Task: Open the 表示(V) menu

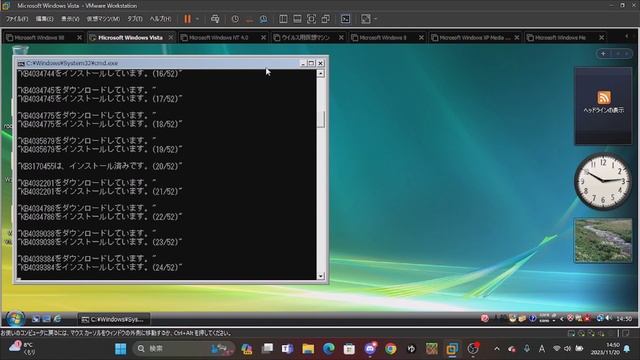Action: tap(70, 19)
